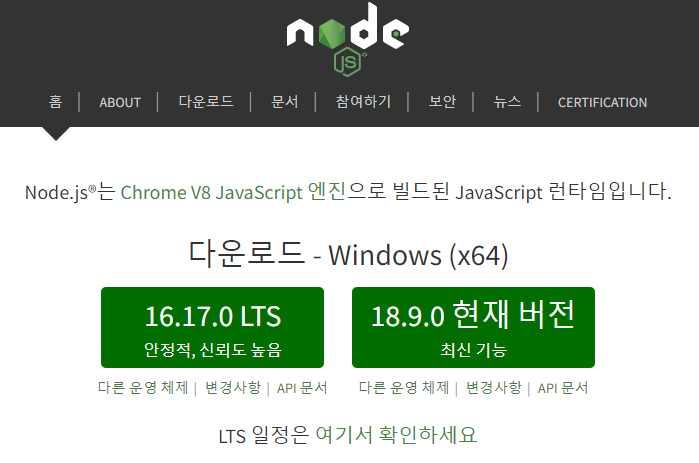Viewport: 699px width, 463px height.
Task: Open the 참여하기 navigation item
Action: [x=363, y=102]
